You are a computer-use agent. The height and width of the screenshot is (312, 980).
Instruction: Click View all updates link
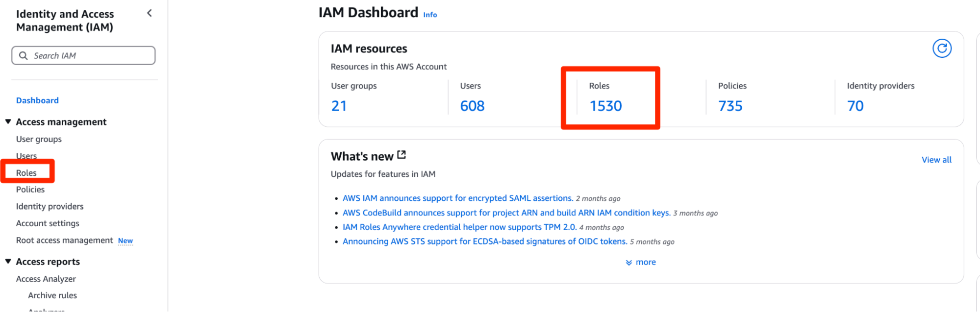click(936, 160)
